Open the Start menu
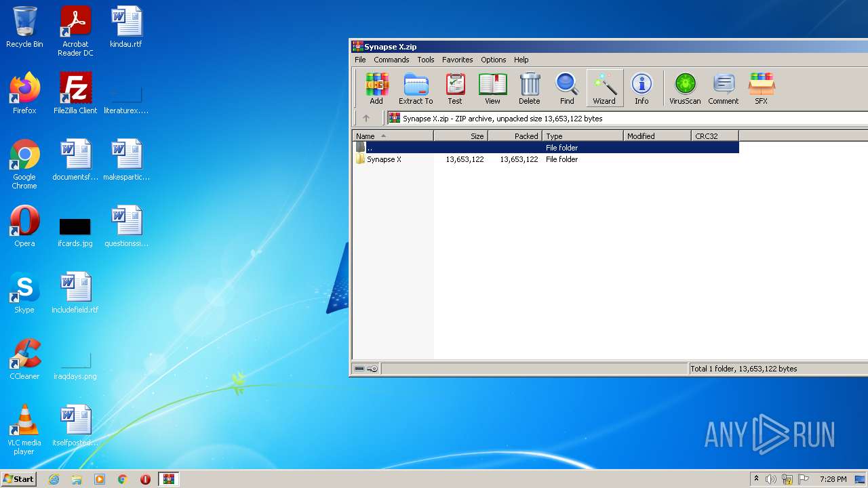Viewport: 868px width, 488px height. coord(19,479)
